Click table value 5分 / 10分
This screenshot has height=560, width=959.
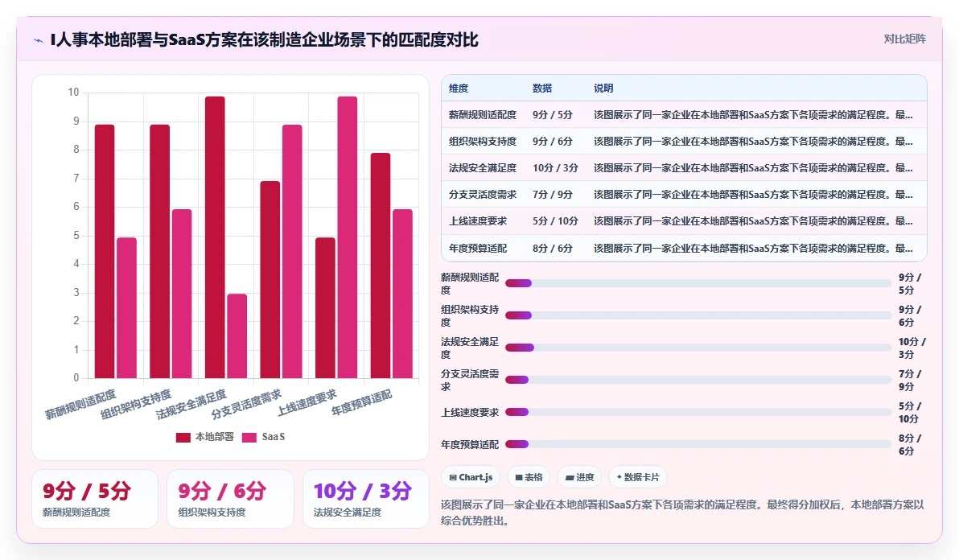point(555,221)
